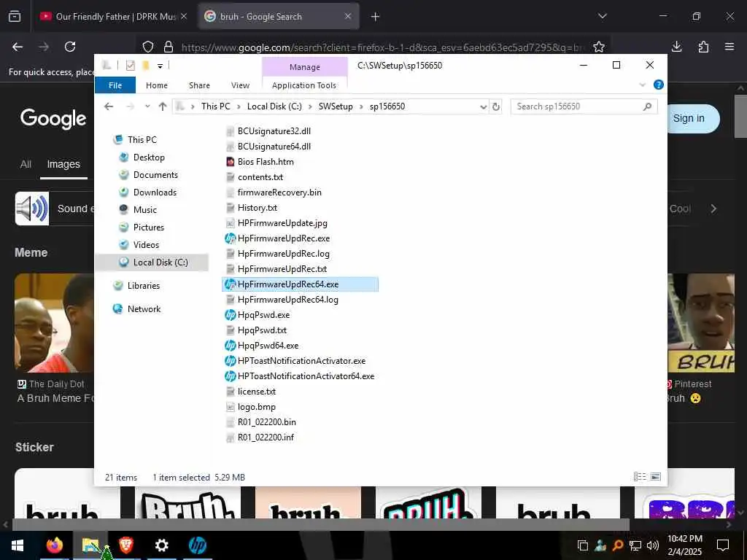Click the search magnifier icon in Explorer
Screen dimensions: 747x560
coord(647,106)
